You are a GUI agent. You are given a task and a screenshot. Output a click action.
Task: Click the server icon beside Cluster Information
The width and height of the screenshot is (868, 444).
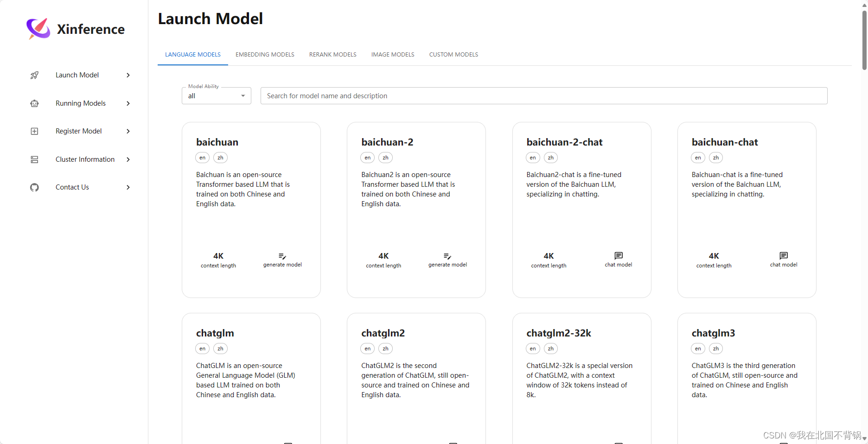tap(34, 159)
